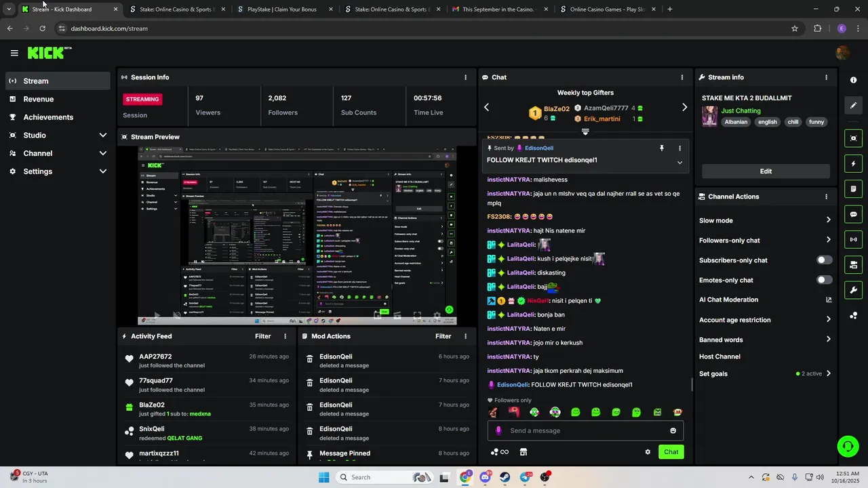Image resolution: width=868 pixels, height=488 pixels.
Task: Open Banned words options arrow
Action: click(828, 340)
